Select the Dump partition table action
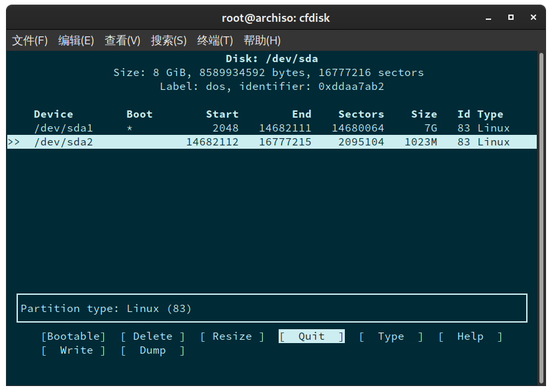Viewport: 552px width, 392px height. [153, 350]
